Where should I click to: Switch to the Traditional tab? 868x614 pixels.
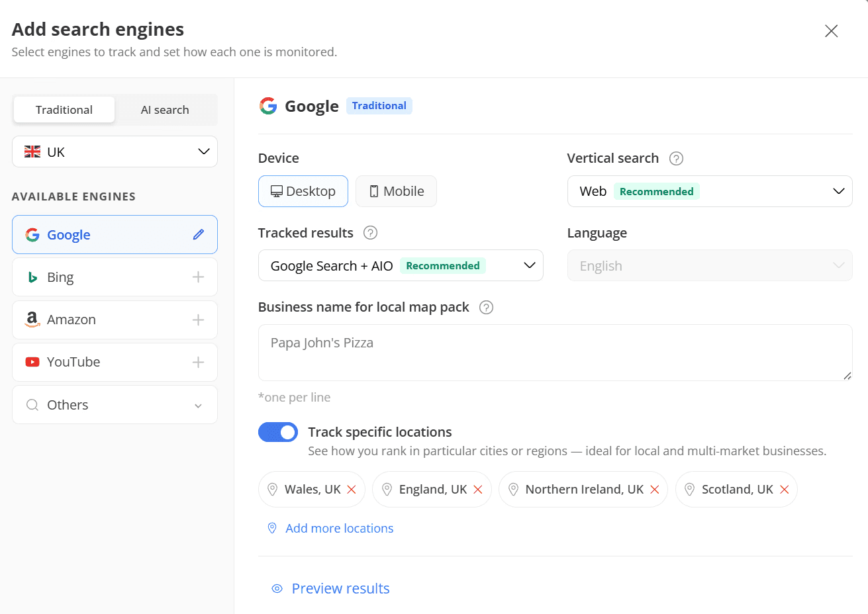(x=64, y=110)
